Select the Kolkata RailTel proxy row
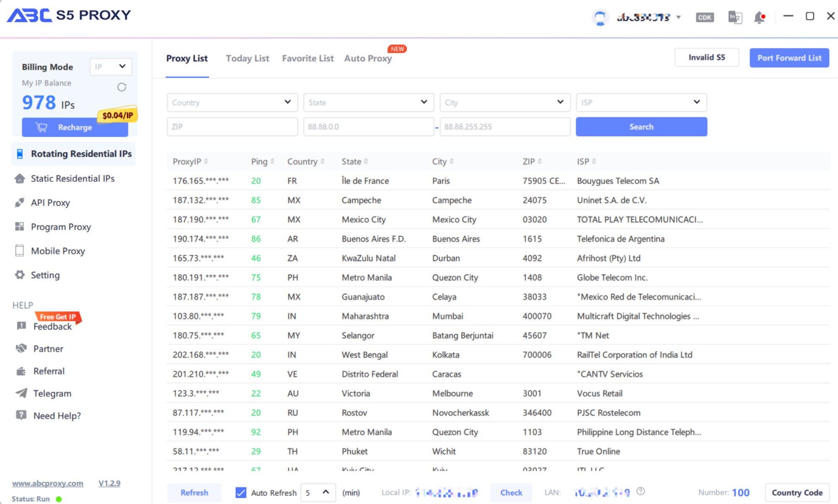Image resolution: width=838 pixels, height=504 pixels. pos(498,355)
